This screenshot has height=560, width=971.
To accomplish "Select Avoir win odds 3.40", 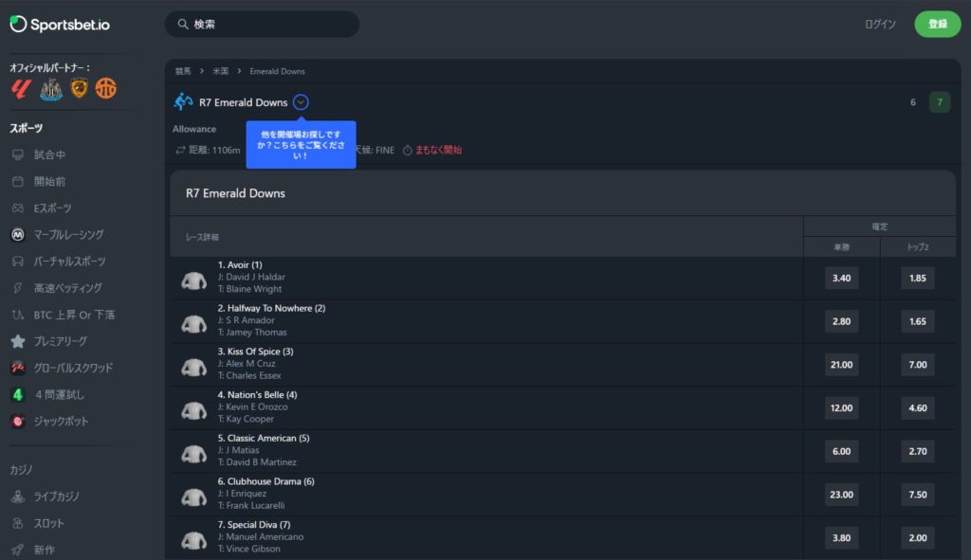I will click(842, 278).
